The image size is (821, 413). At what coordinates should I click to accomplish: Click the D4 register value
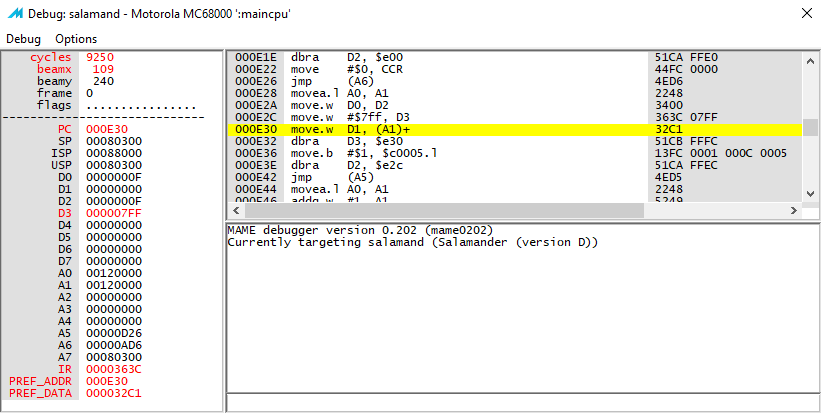[114, 225]
